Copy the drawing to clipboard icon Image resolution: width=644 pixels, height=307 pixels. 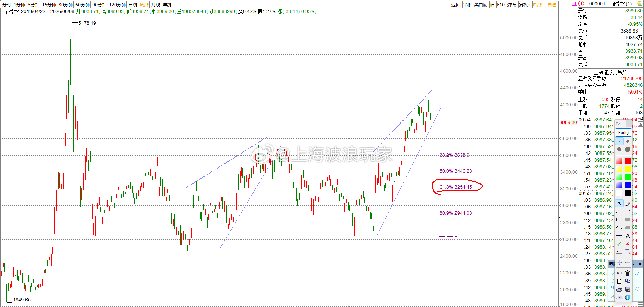tap(628, 281)
